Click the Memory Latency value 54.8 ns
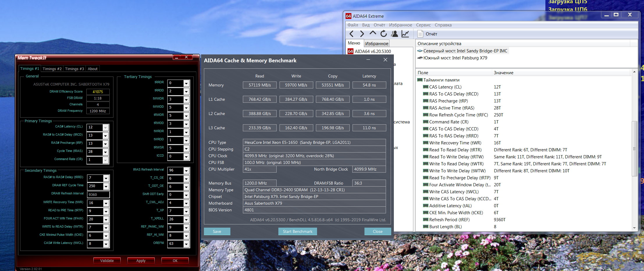 click(x=369, y=85)
